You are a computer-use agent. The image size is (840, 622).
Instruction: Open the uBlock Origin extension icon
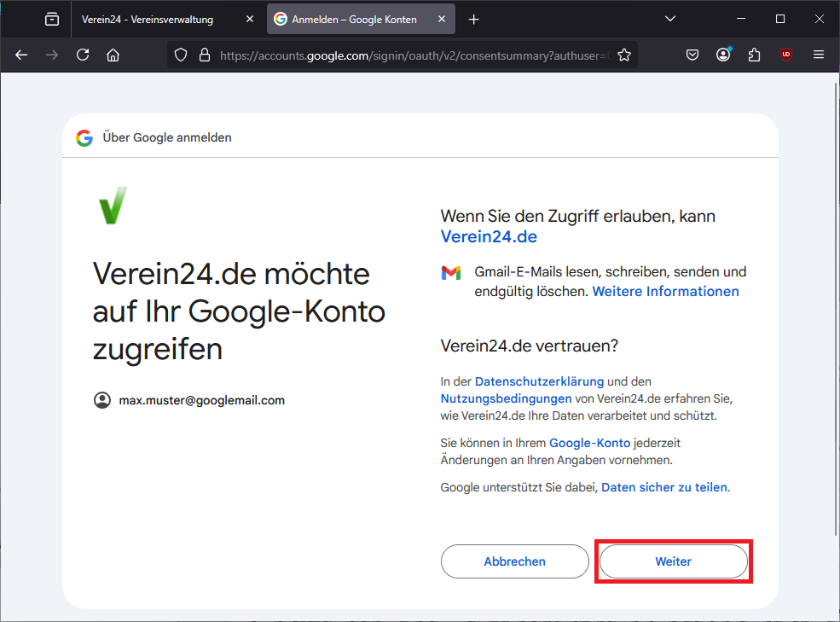786,55
